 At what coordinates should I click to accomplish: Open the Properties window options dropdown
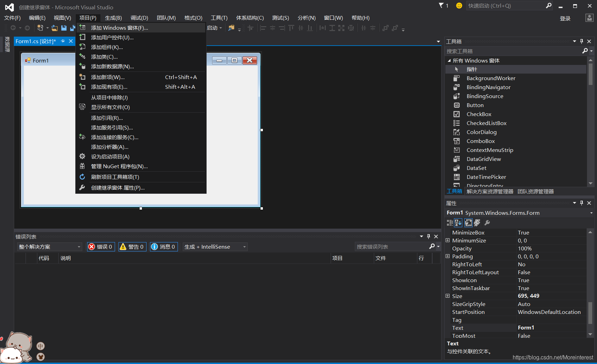click(575, 203)
